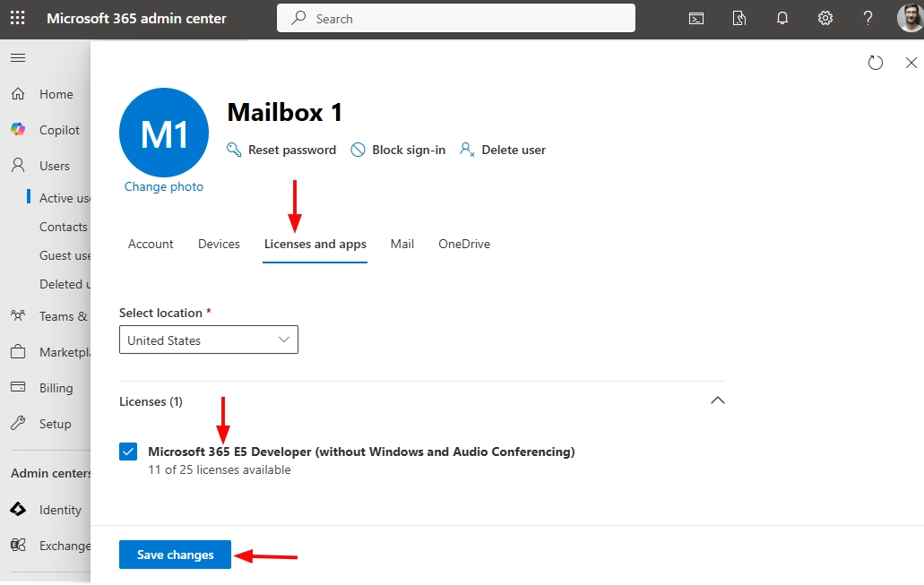Click the notifications bell icon
Screen dimensions: 924x585
pyautogui.click(x=782, y=18)
